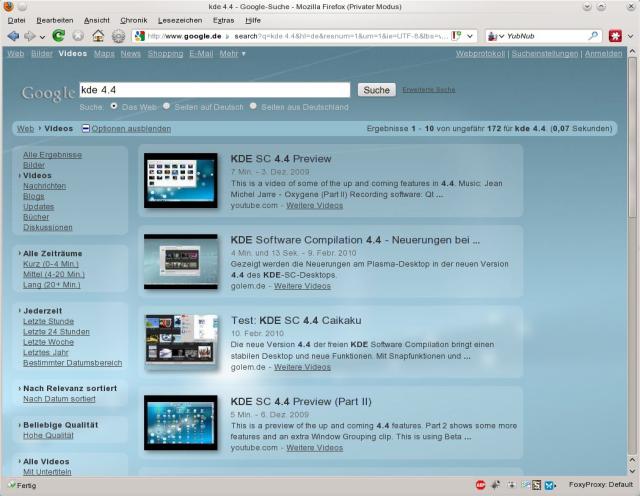
Task: Open the URL bar history dropdown
Action: pos(470,36)
